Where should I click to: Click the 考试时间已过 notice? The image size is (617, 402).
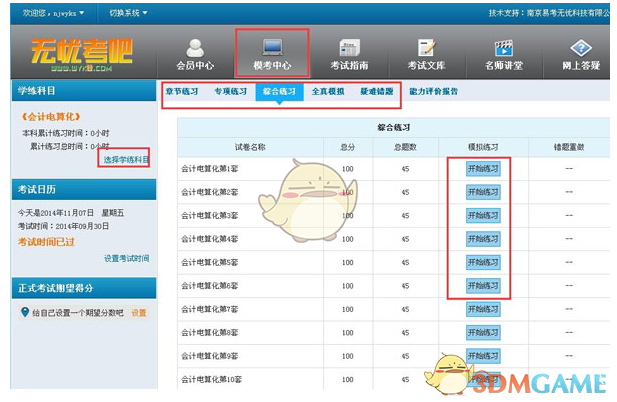(x=46, y=242)
